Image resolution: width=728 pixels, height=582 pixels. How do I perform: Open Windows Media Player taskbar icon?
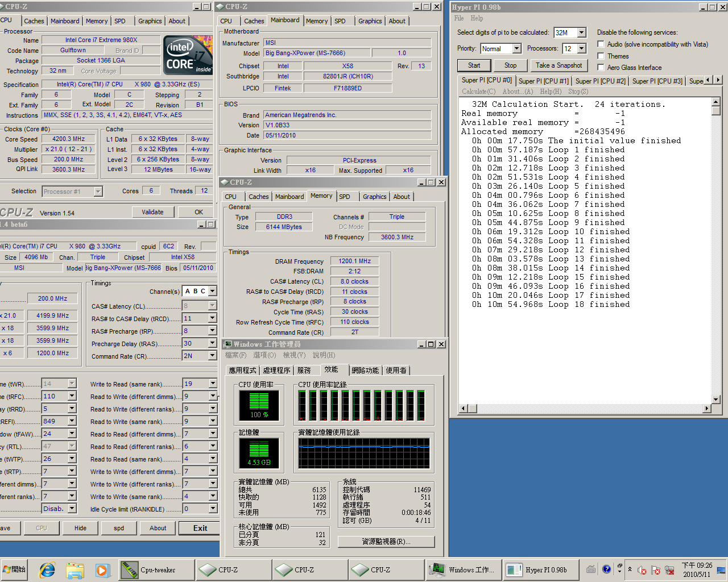point(102,569)
